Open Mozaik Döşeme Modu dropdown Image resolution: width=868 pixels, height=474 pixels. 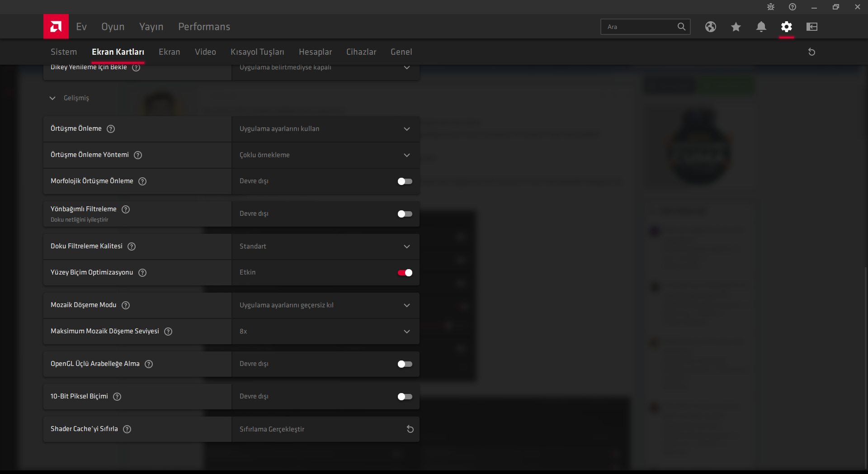(x=325, y=305)
